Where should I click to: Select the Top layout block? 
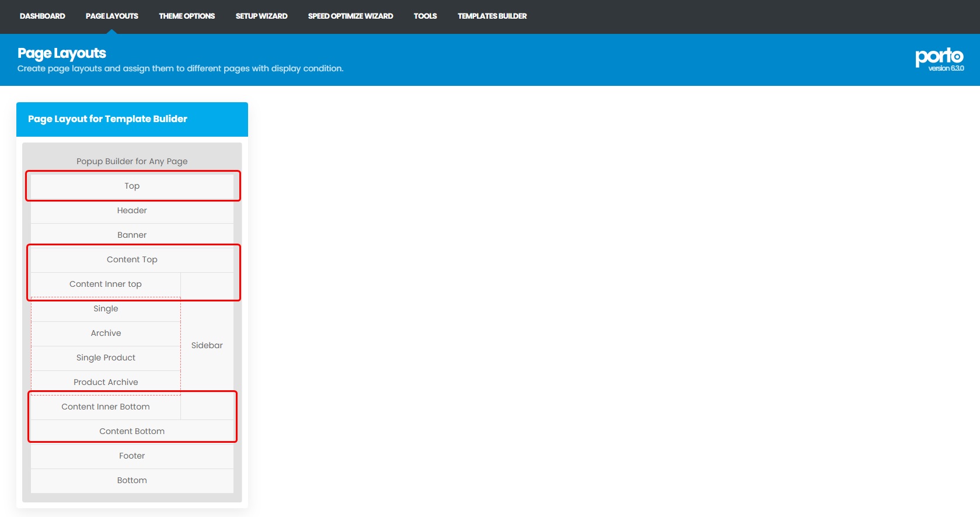click(x=132, y=186)
